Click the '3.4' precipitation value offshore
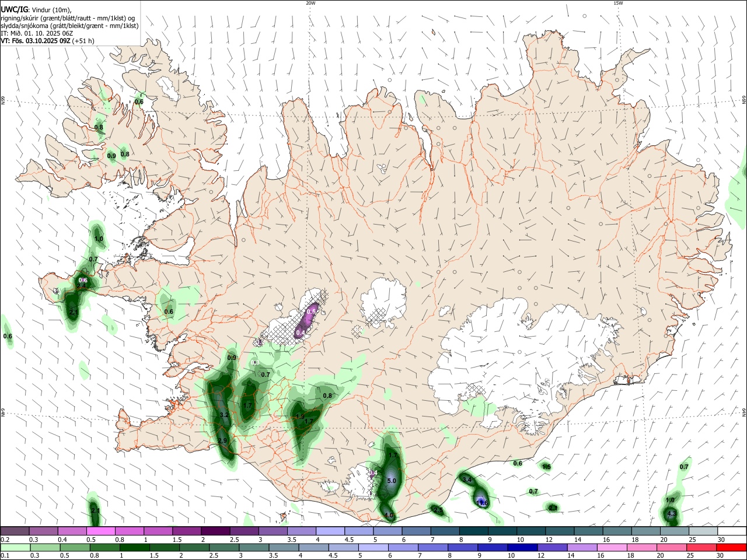This screenshot has width=747, height=560. click(467, 480)
